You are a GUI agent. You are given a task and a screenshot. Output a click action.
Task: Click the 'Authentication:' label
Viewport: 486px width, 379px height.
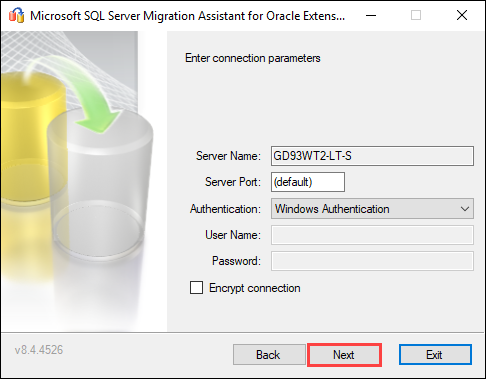pyautogui.click(x=225, y=209)
